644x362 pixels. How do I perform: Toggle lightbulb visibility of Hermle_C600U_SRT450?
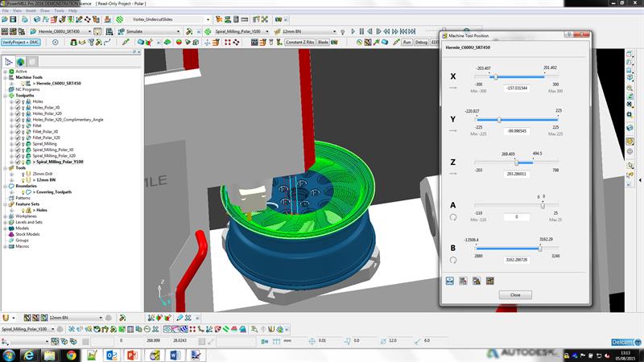pyautogui.click(x=23, y=84)
